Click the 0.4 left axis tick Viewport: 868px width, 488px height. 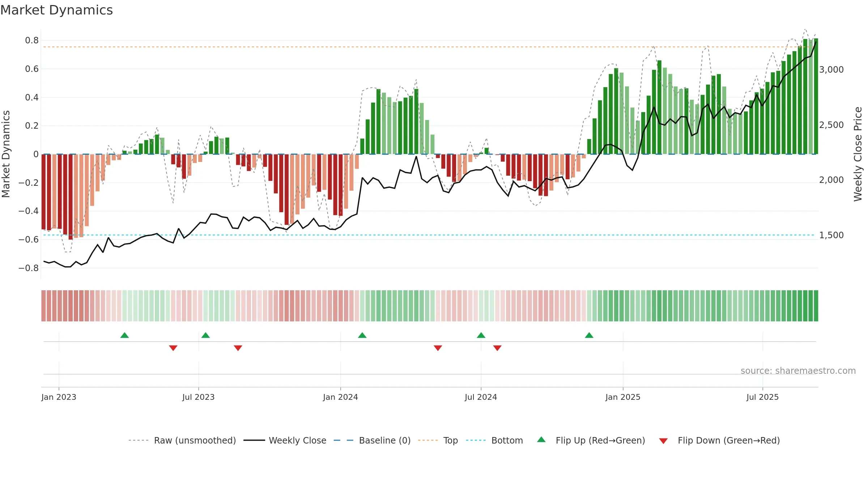[32, 97]
